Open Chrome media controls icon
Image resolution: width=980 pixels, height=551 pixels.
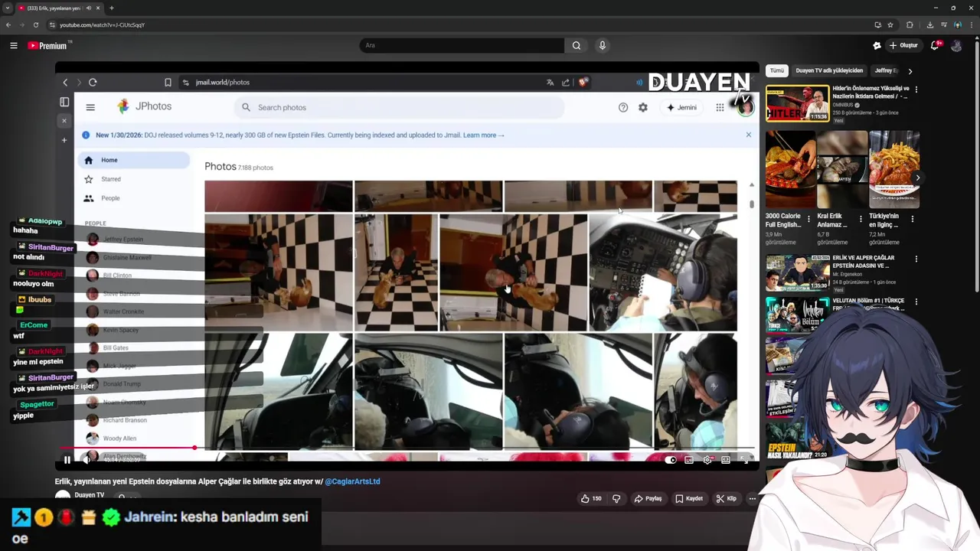click(943, 24)
